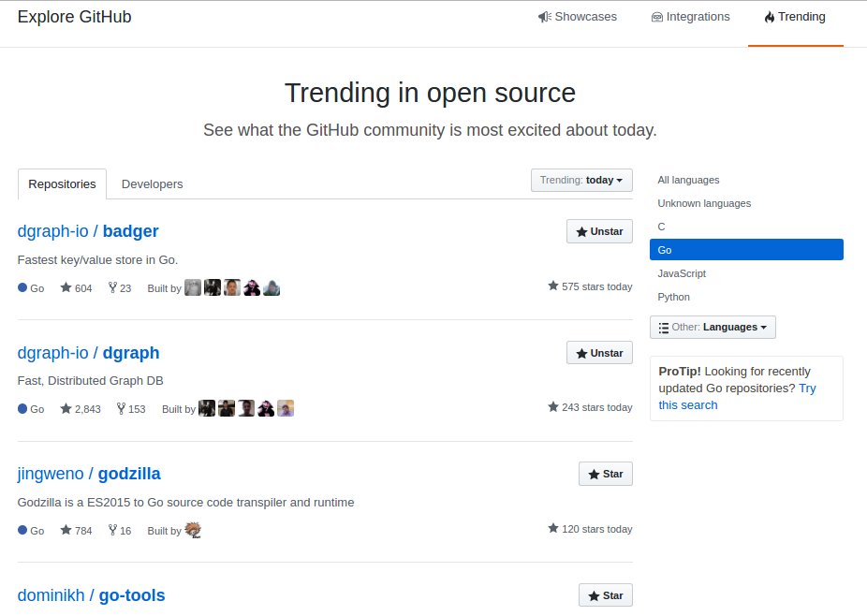Go to Showcases in the top navigation
The width and height of the screenshot is (867, 616).
pyautogui.click(x=578, y=17)
